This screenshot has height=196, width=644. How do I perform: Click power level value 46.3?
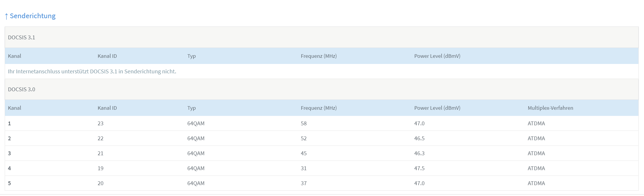click(x=419, y=153)
